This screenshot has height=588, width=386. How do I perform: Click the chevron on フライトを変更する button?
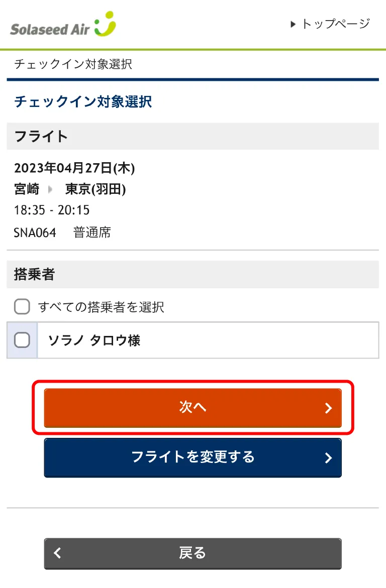[x=328, y=457]
